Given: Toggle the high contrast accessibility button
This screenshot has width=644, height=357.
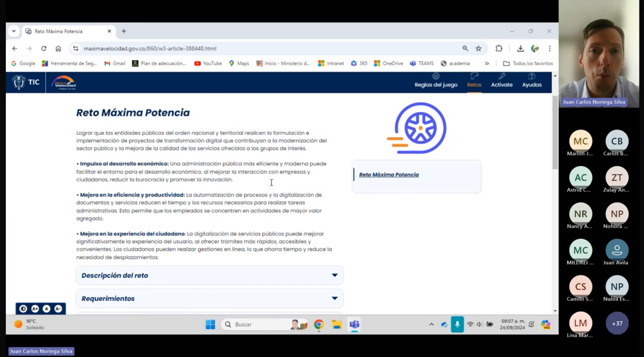Looking at the screenshot, I should click(x=23, y=309).
